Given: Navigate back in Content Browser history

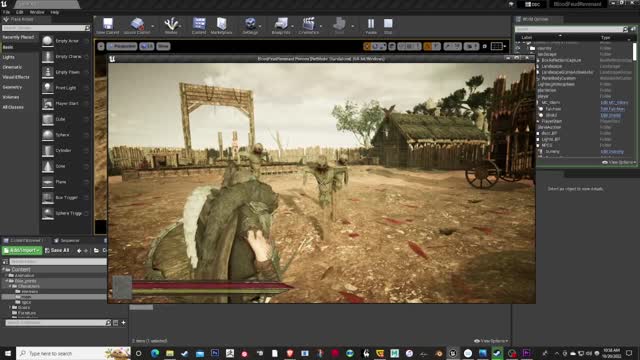Looking at the screenshot, I should (79, 250).
